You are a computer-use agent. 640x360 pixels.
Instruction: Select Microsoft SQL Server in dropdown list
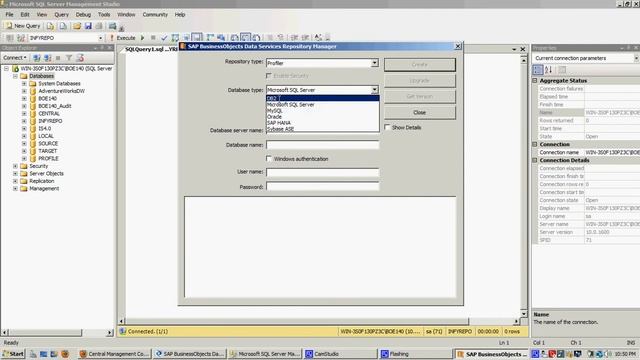coord(322,104)
